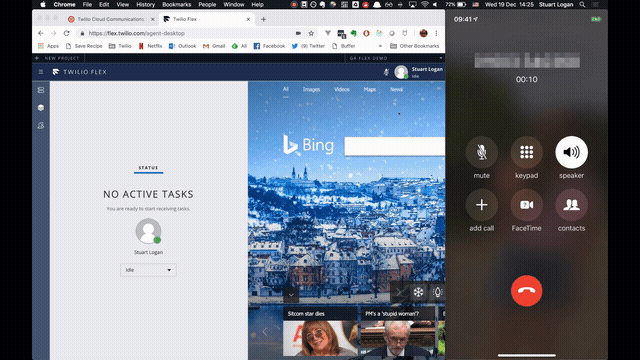
Task: Expand the QA FLEX DEMO project dropdown
Action: click(395, 58)
